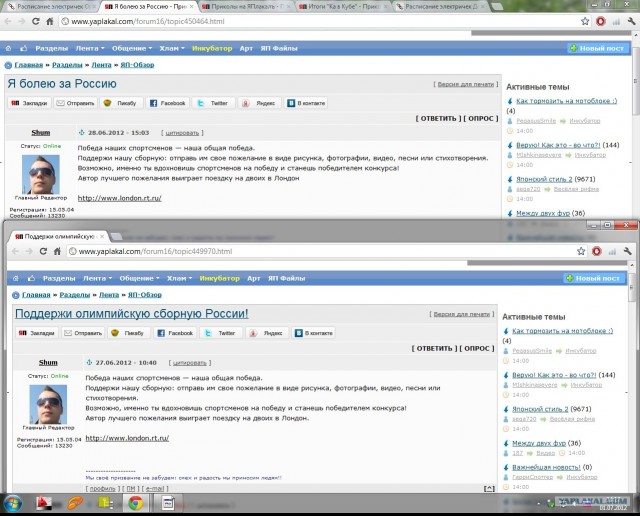The width and height of the screenshot is (640, 516).
Task: Click Закладки button in top window
Action: [29, 103]
